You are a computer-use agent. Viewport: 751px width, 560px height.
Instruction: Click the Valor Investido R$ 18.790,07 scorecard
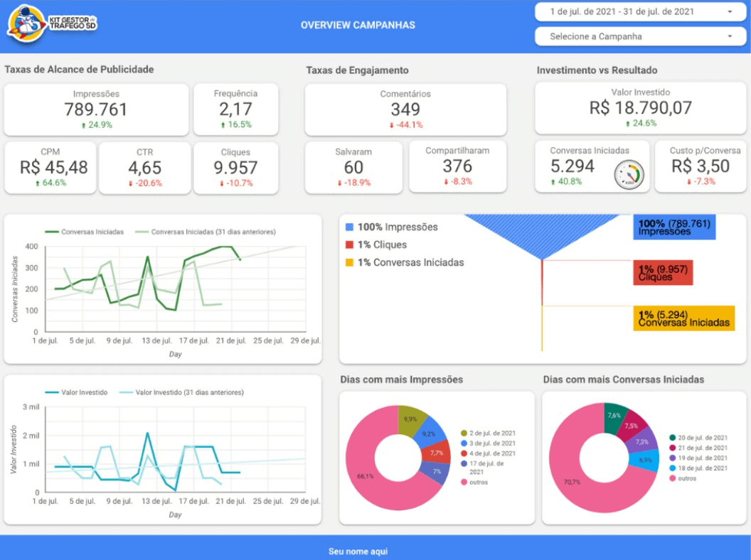point(640,107)
